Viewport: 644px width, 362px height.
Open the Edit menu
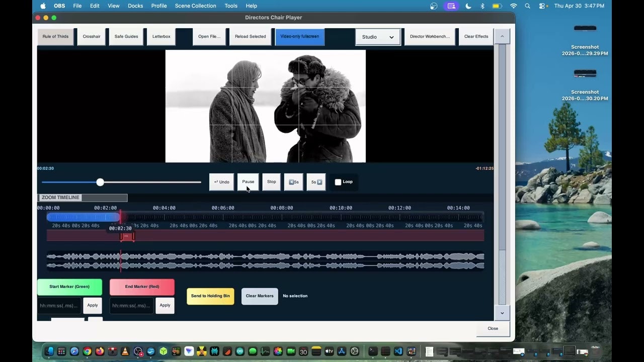tap(95, 6)
